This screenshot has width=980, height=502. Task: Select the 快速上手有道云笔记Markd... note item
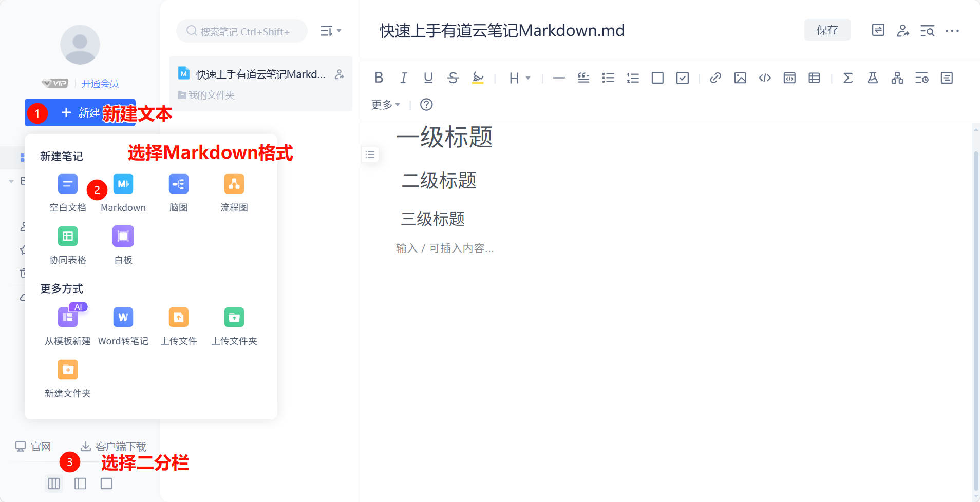261,84
